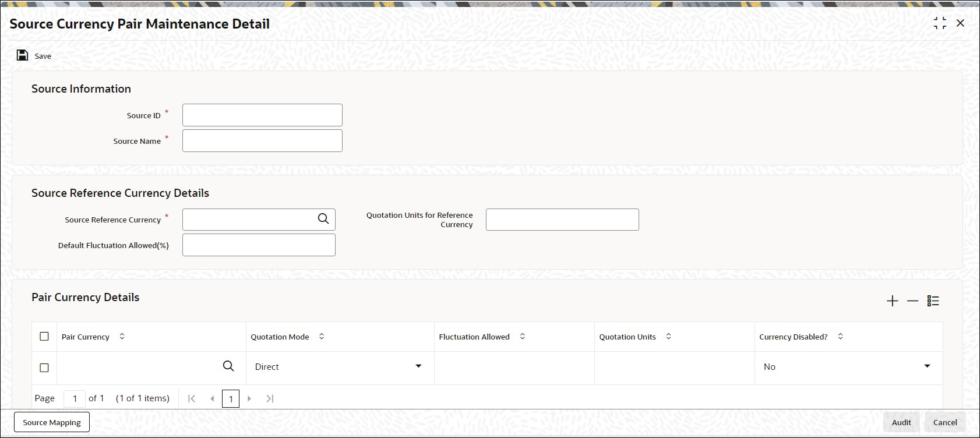Image resolution: width=980 pixels, height=438 pixels.
Task: Click the Fluctuation Allowed cell in the row
Action: coord(514,368)
